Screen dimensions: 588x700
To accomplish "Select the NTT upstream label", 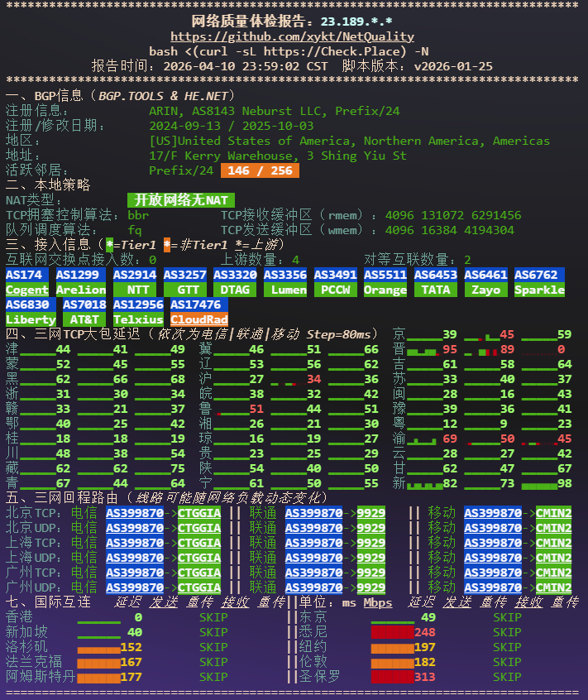I will (x=135, y=290).
